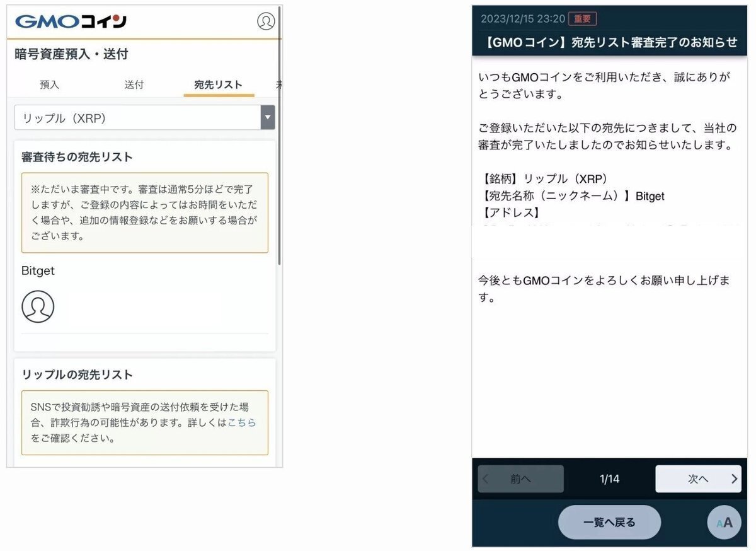This screenshot has width=756, height=551.
Task: Click the GMOコイン logo
Action: pyautogui.click(x=69, y=20)
